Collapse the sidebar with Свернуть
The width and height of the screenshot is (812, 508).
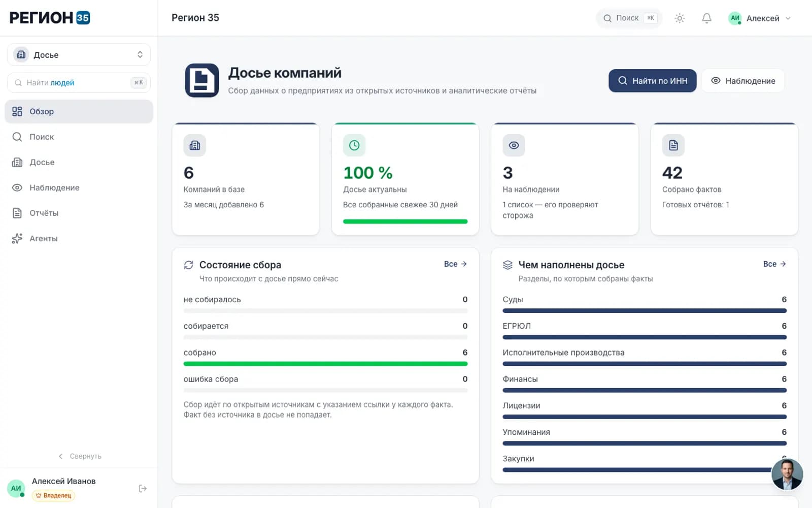(80, 456)
